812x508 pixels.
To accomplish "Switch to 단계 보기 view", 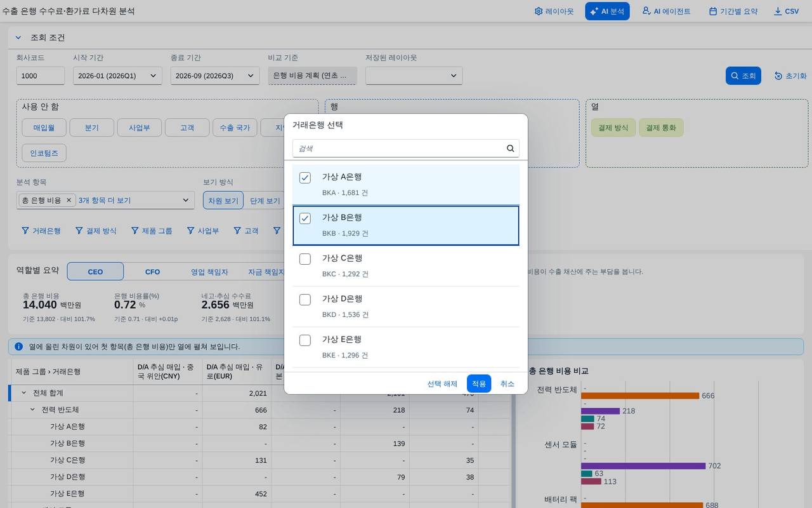I will tap(265, 201).
